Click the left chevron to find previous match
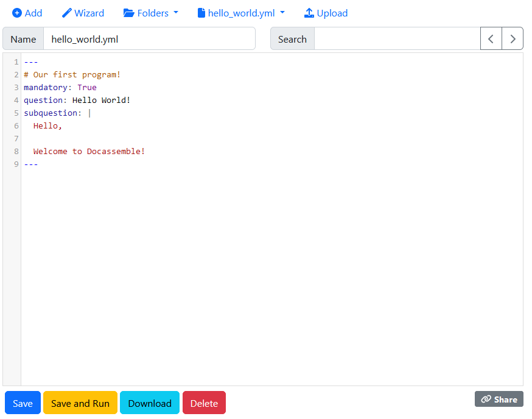This screenshot has width=532, height=419. click(x=491, y=38)
